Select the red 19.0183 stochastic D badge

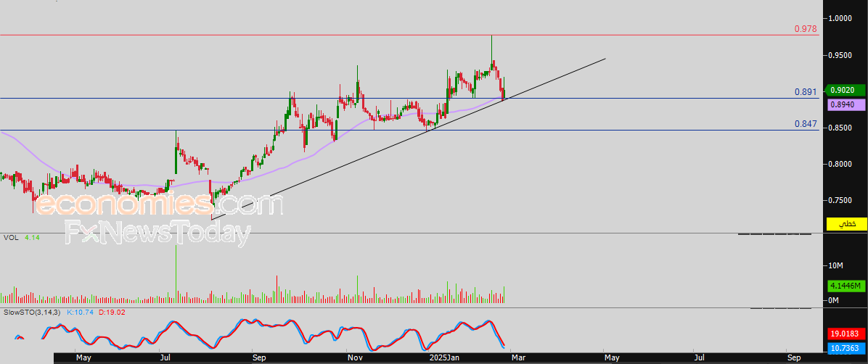tap(846, 334)
